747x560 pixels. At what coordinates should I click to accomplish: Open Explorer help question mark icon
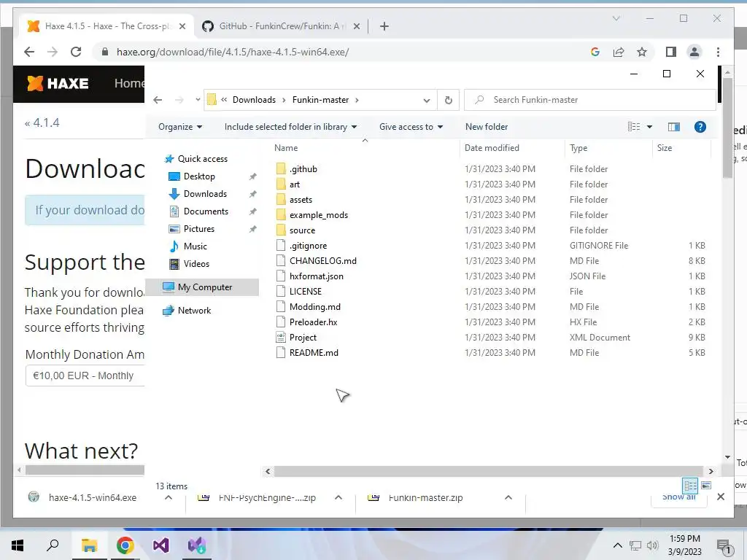tap(700, 127)
